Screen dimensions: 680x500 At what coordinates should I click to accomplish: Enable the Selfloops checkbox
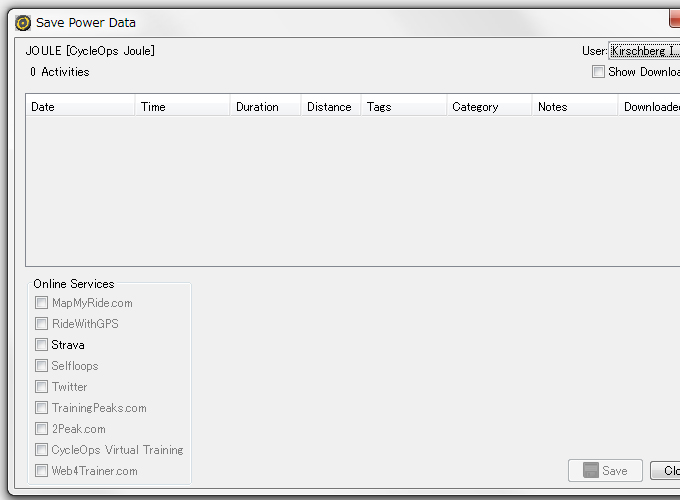41,366
